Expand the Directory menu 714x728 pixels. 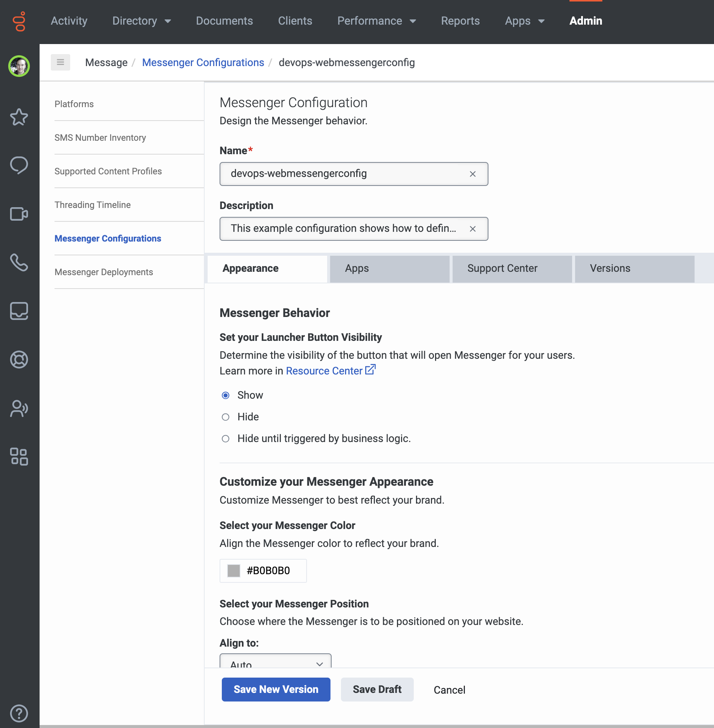click(142, 21)
